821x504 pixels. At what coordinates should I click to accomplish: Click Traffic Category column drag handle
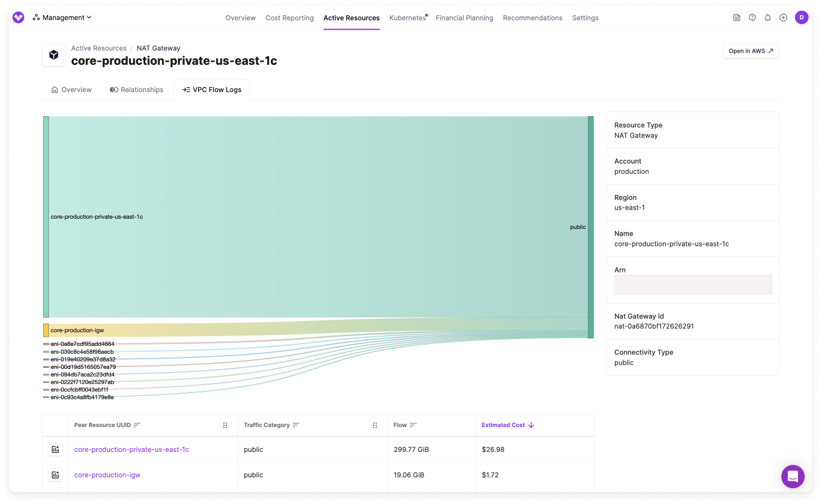pyautogui.click(x=375, y=425)
